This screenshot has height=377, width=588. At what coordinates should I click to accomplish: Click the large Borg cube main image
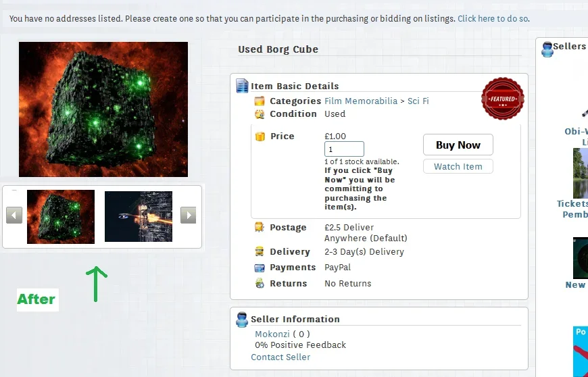pyautogui.click(x=103, y=109)
